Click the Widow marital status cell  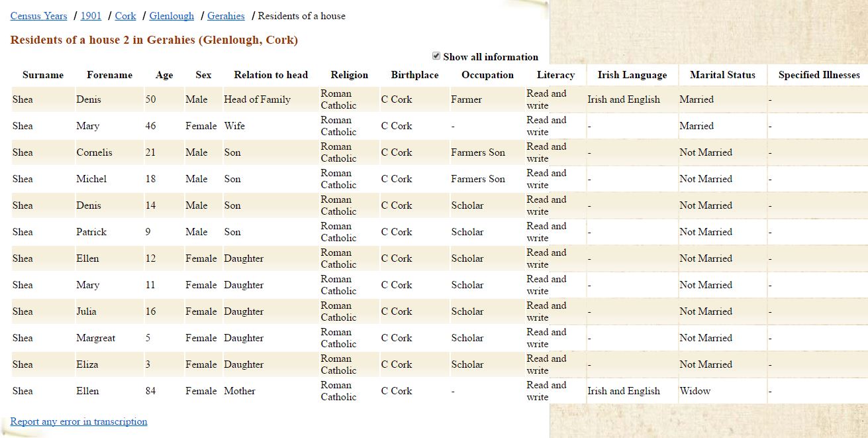[695, 391]
